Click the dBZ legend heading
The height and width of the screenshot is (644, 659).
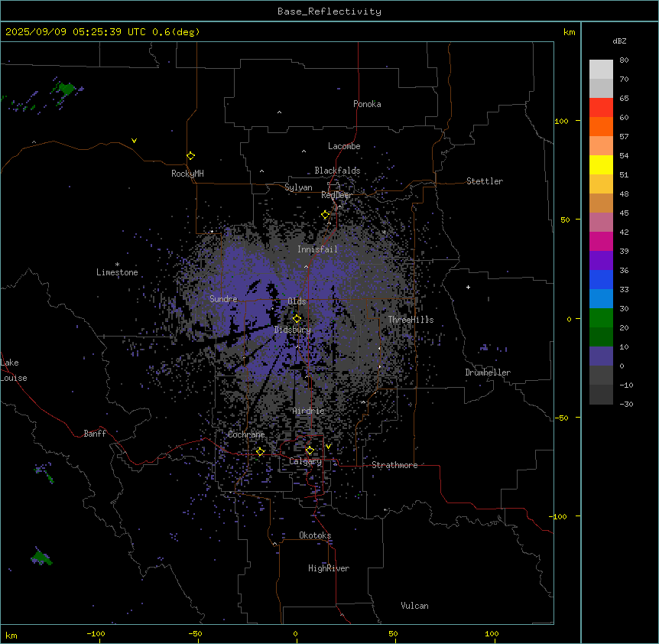pos(619,41)
